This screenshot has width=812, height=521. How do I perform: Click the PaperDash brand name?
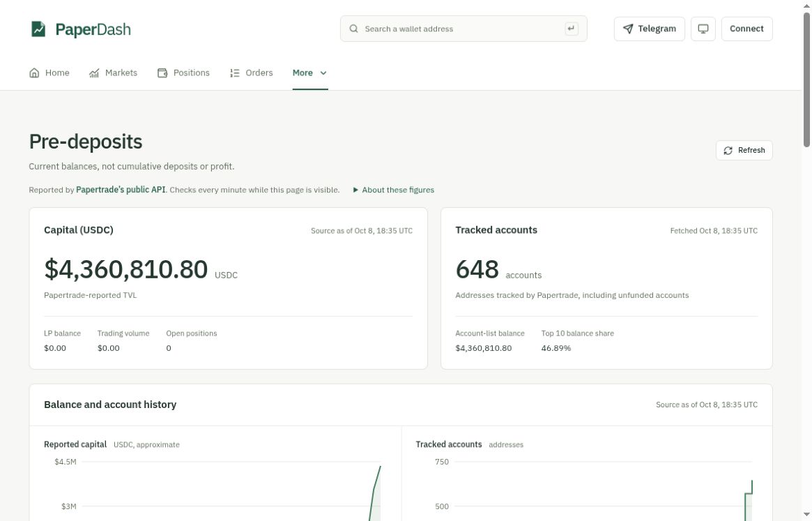[x=93, y=29]
